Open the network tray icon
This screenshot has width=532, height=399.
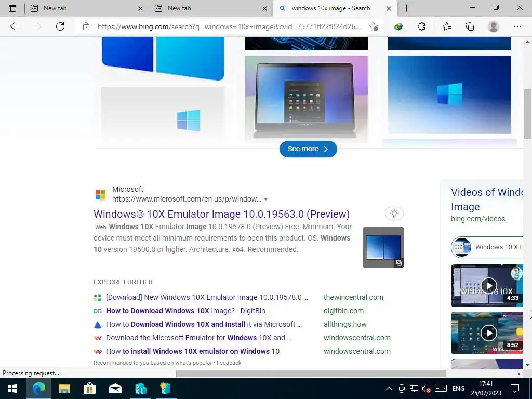coord(414,389)
